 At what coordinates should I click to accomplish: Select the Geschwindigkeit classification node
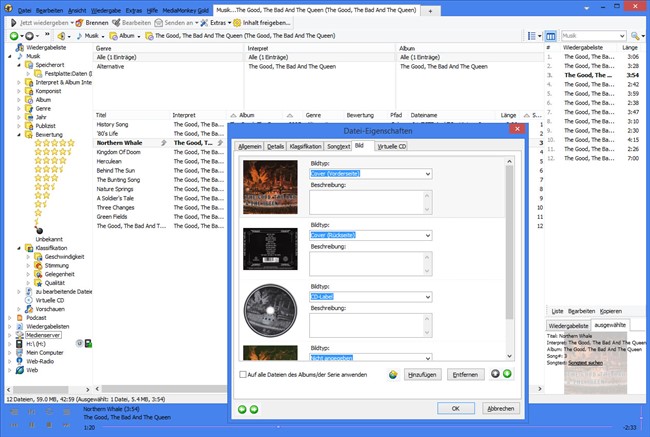64,257
